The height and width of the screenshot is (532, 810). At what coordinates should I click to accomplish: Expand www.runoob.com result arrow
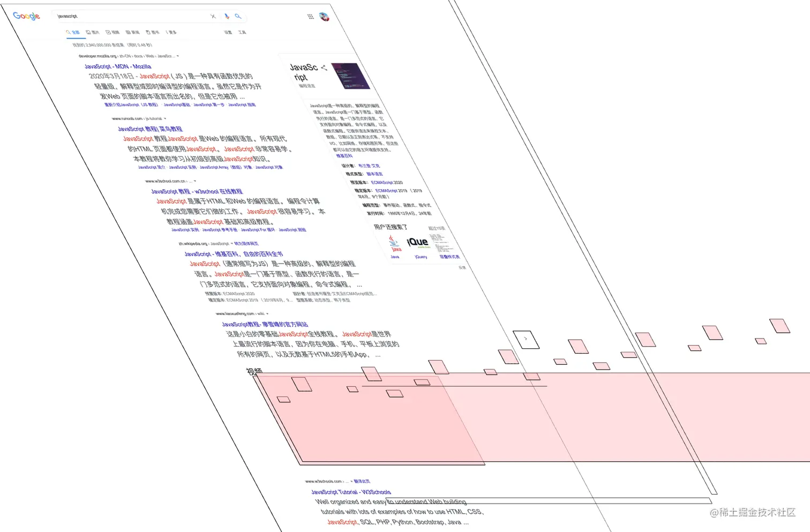click(x=165, y=118)
